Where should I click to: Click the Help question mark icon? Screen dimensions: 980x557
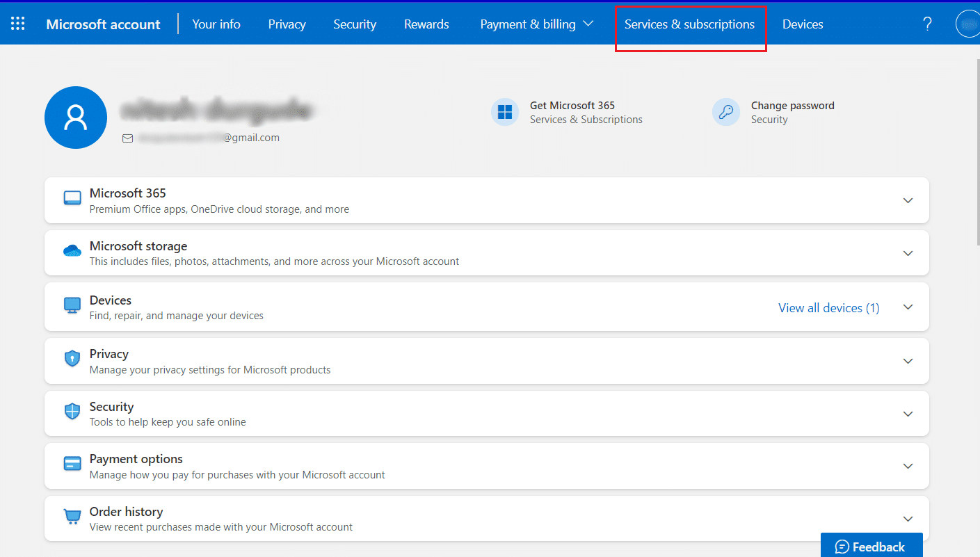click(927, 24)
